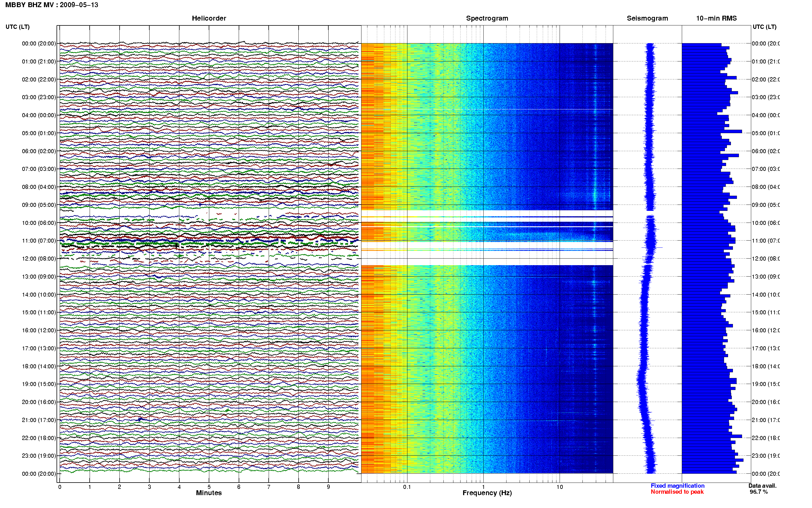Click the left '04:00 (00:00)' time label
The image size is (812, 508).
pos(39,115)
